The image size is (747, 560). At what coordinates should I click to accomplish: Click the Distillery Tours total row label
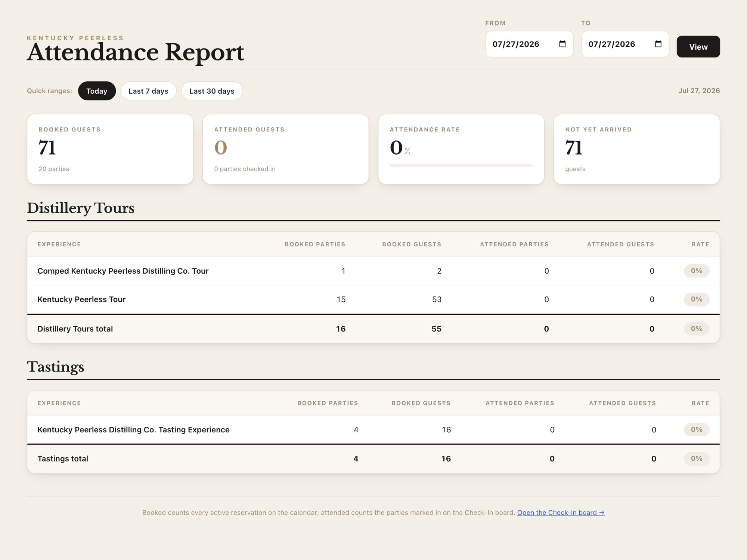(x=75, y=329)
